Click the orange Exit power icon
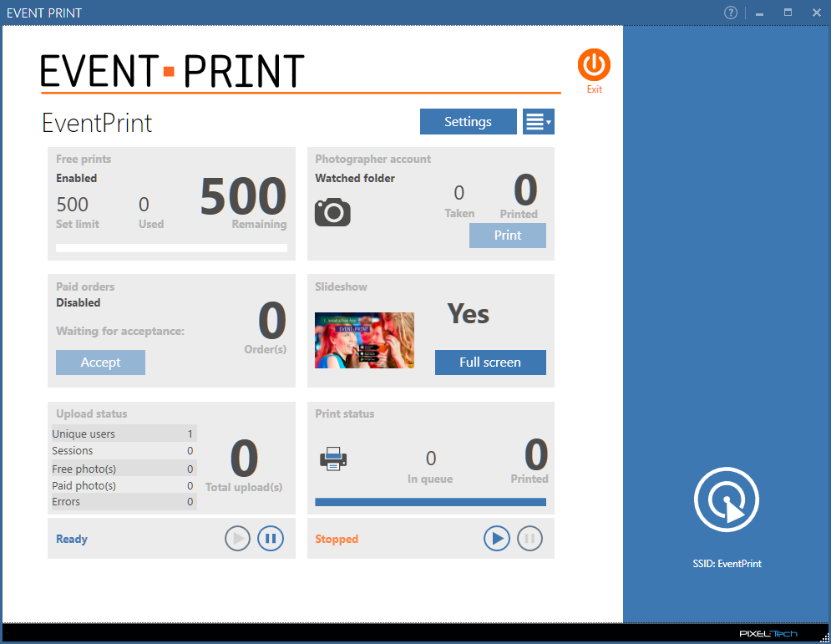 click(x=594, y=64)
